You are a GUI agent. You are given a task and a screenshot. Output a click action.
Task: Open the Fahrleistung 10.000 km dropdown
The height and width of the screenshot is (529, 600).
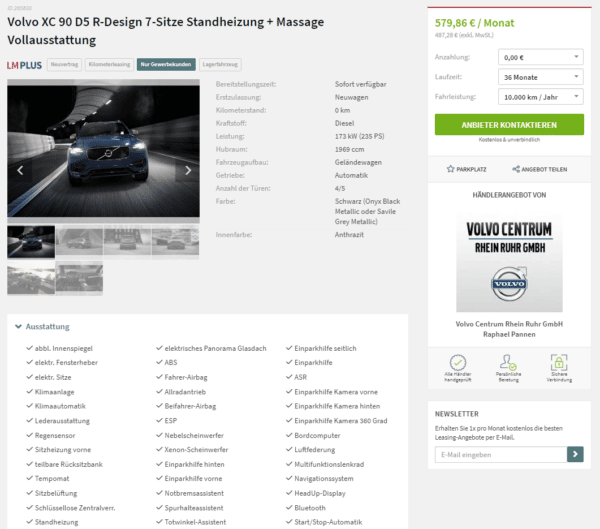click(x=540, y=97)
